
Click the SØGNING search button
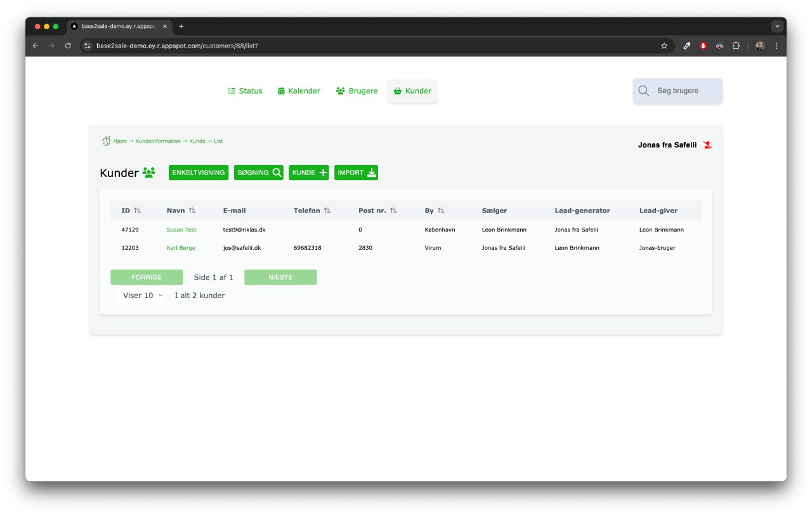click(259, 173)
